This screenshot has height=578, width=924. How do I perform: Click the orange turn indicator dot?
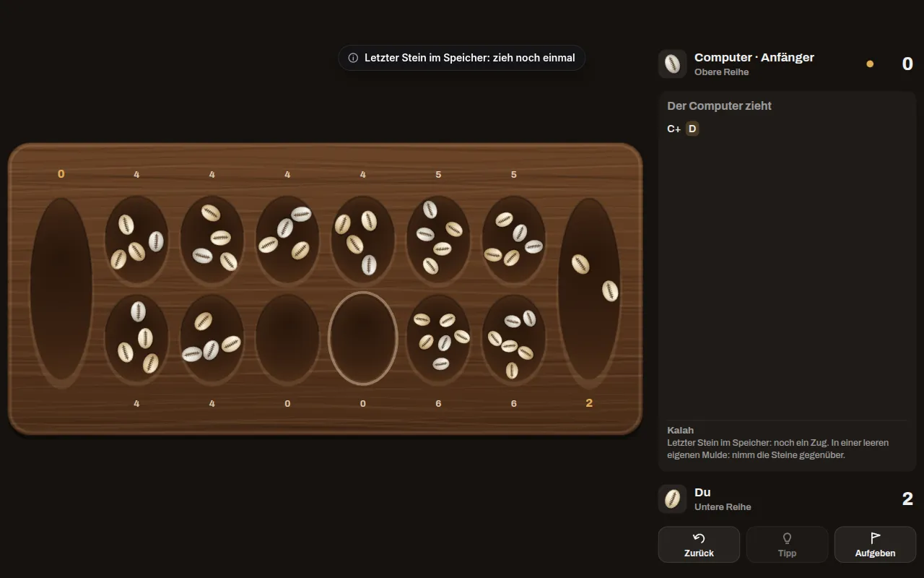click(870, 64)
